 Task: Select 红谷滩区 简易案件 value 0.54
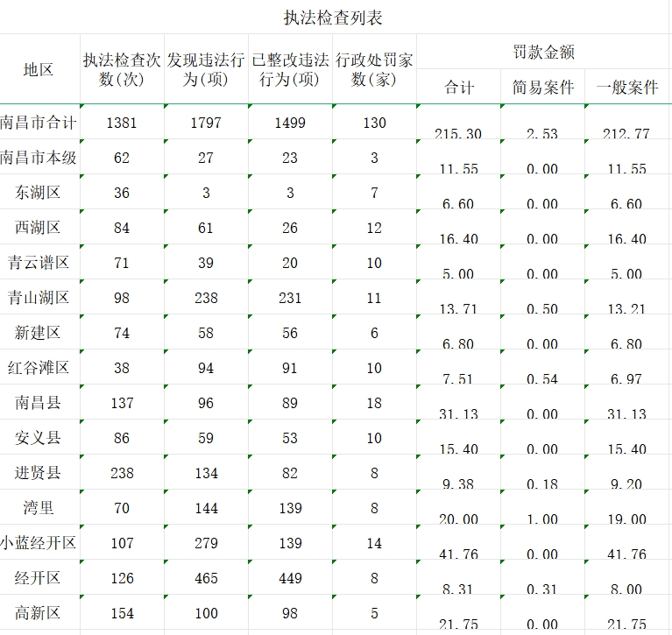(x=542, y=377)
